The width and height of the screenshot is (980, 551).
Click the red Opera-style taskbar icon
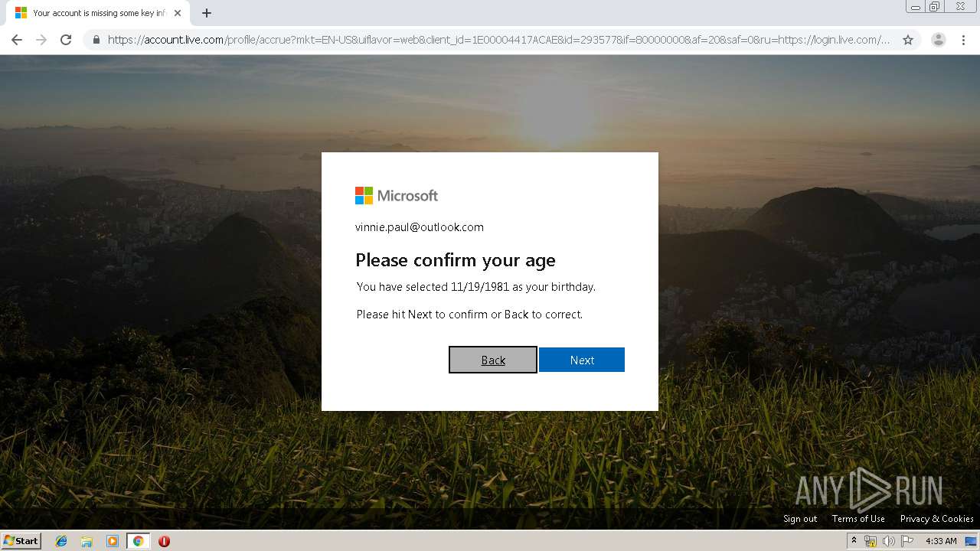(164, 541)
